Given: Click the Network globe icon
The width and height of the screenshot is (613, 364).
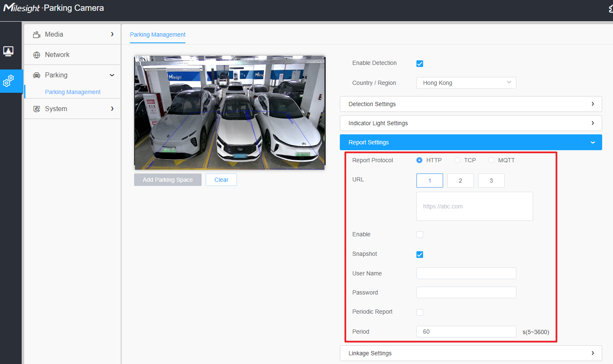Looking at the screenshot, I should [37, 55].
